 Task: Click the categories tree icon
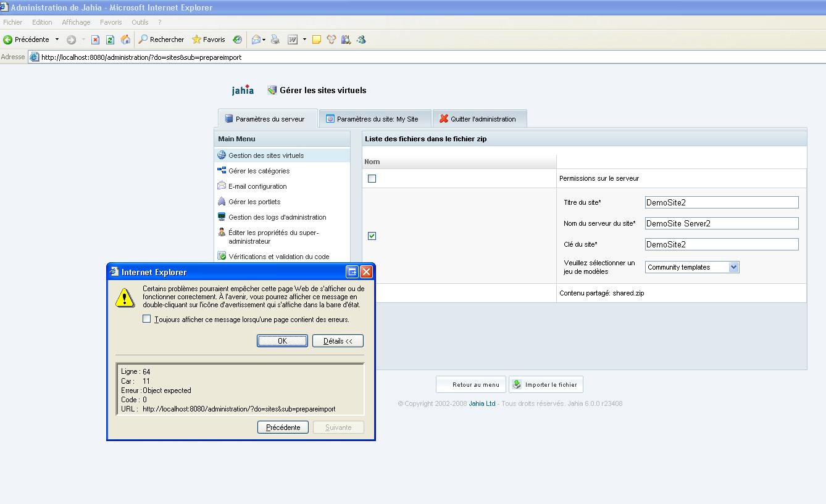pos(222,170)
